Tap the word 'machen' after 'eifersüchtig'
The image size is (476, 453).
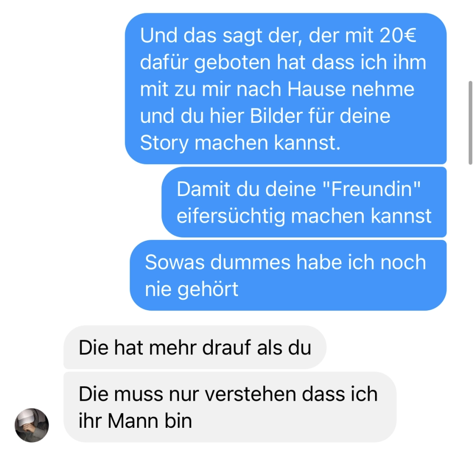328,216
